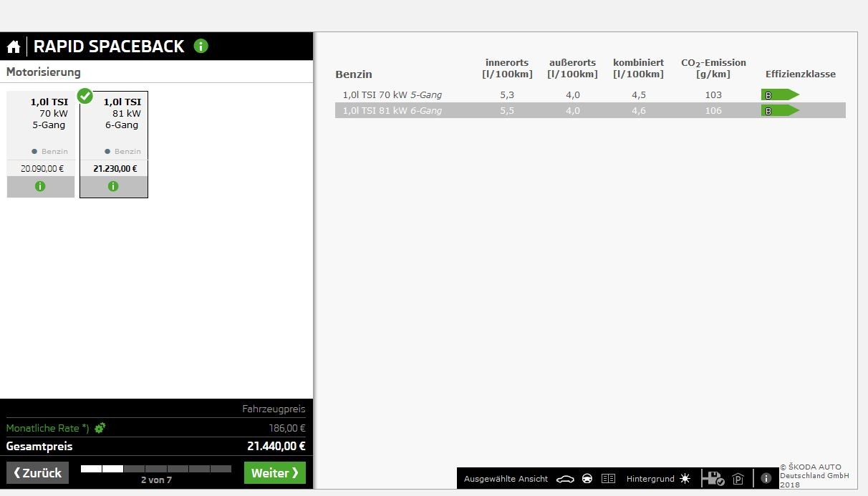Click efficiency class B badge for 81 kW

point(780,110)
